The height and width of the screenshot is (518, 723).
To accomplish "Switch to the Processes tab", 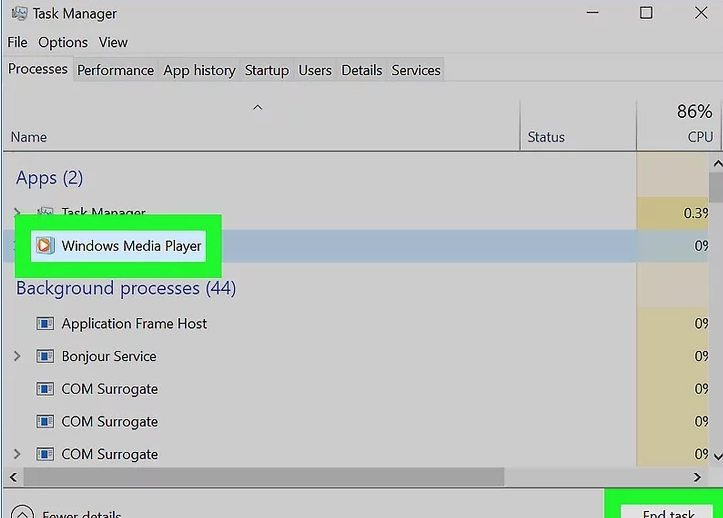I will click(38, 69).
